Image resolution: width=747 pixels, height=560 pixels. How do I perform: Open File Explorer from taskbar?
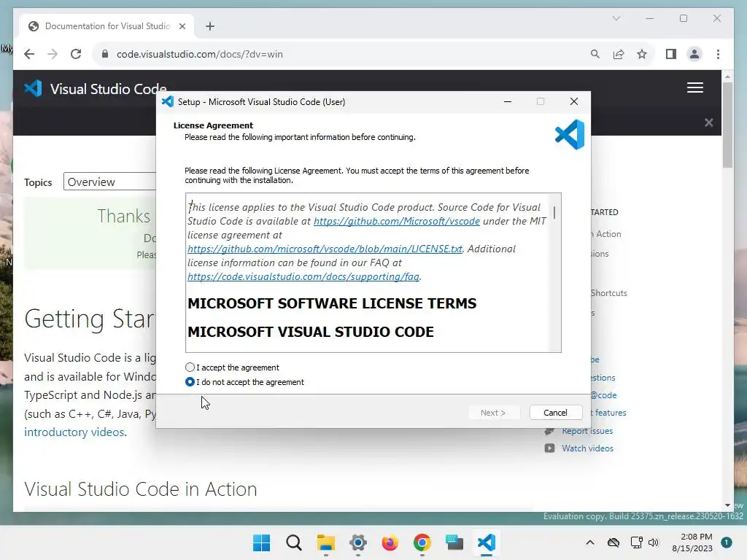coord(326,542)
